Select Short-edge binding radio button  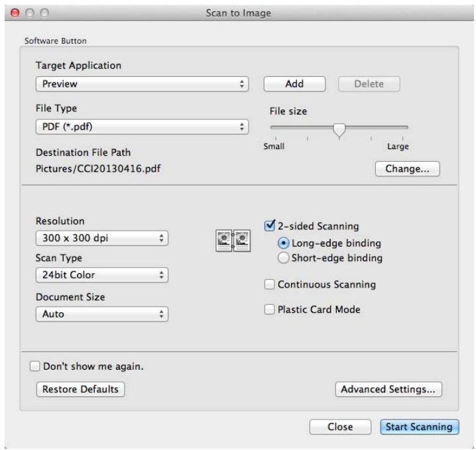coord(283,258)
